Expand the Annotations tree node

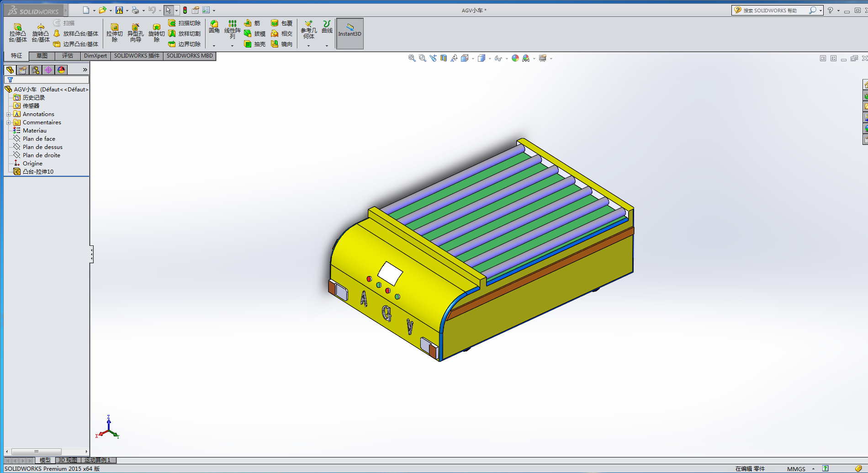tap(8, 114)
